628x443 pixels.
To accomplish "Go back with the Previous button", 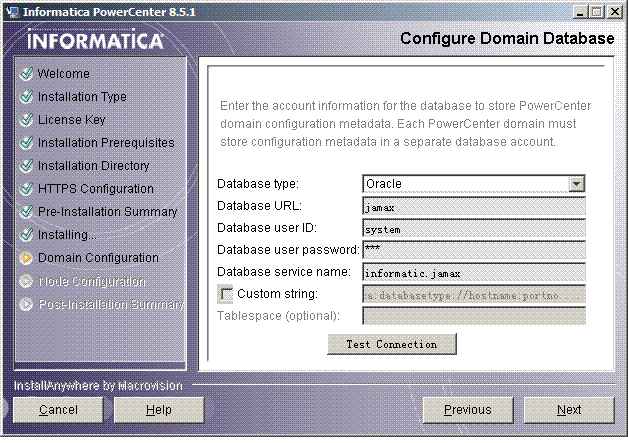I will (x=468, y=410).
